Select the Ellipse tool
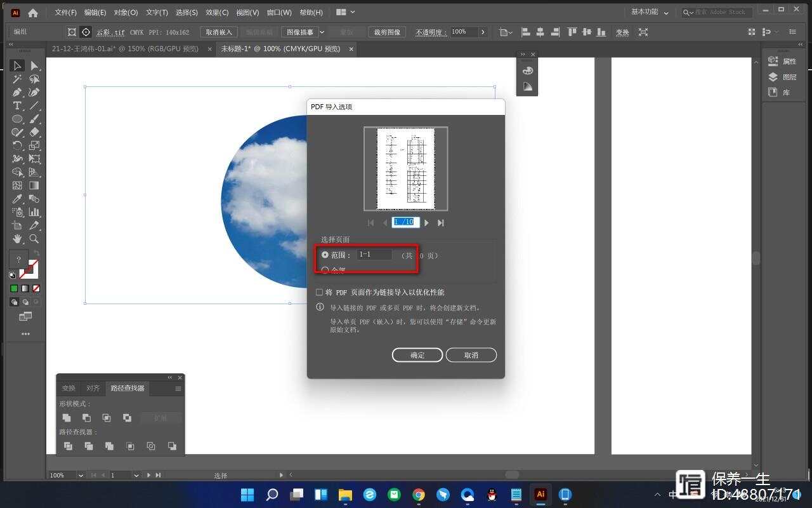812x508 pixels. [x=17, y=119]
